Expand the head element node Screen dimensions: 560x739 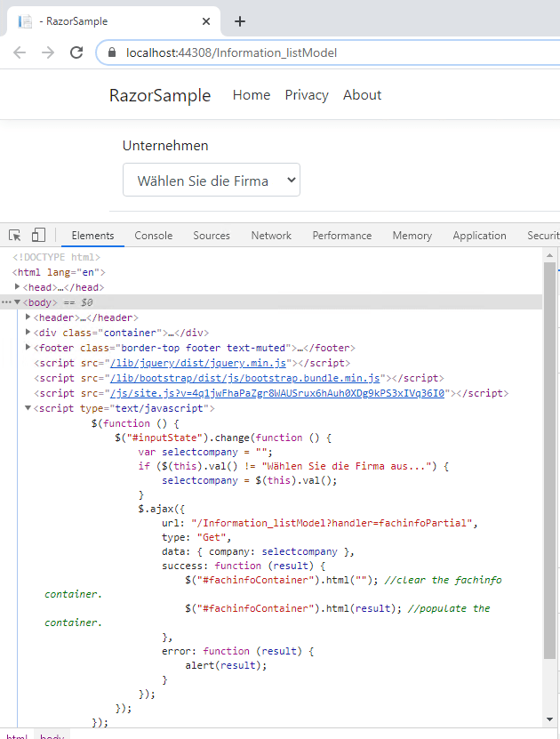coord(17,286)
